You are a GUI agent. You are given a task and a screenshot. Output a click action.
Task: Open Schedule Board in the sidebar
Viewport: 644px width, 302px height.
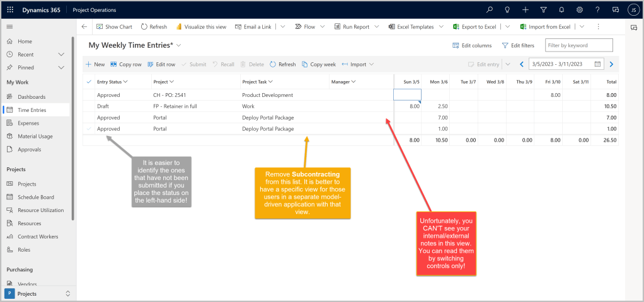pyautogui.click(x=36, y=197)
